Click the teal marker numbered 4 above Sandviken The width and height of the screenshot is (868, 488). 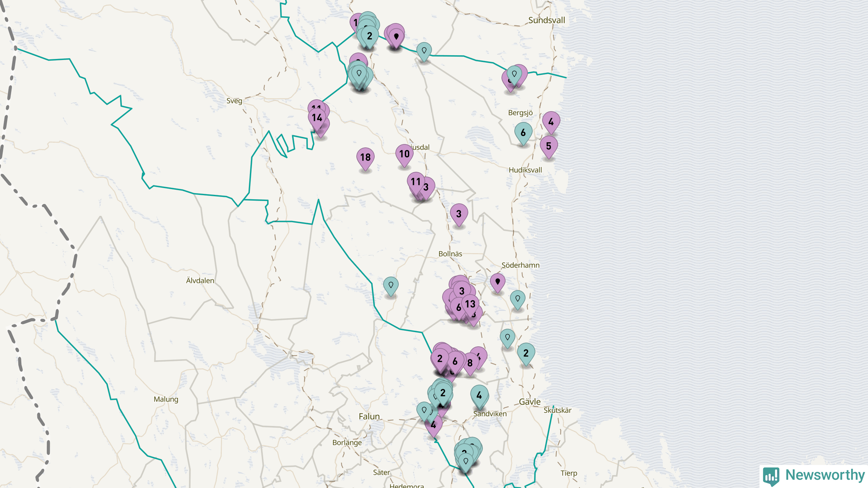479,396
